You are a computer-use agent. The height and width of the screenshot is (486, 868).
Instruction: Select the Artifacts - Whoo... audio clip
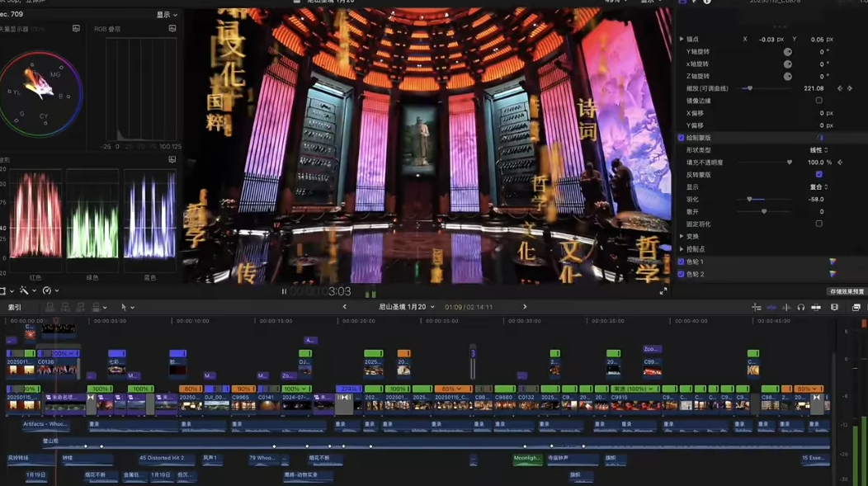tap(46, 425)
